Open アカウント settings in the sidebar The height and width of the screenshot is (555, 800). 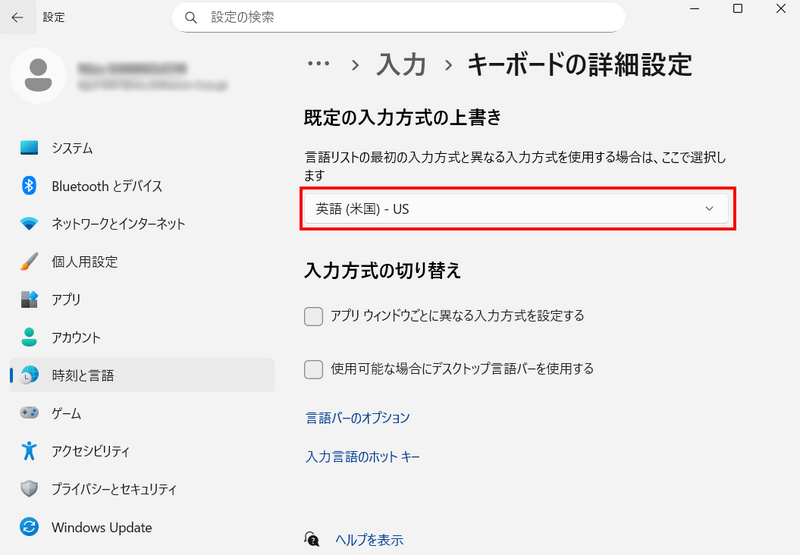[76, 337]
